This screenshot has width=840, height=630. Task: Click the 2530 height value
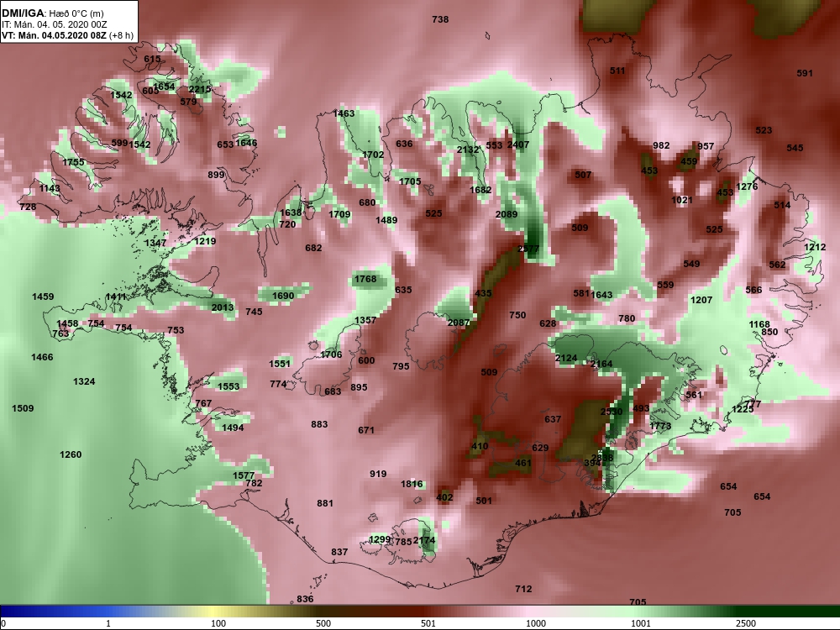point(612,412)
